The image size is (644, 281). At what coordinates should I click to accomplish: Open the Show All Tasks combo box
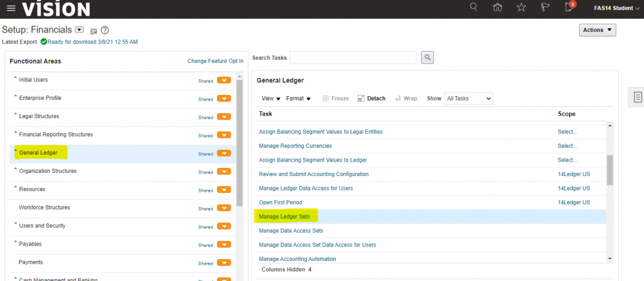click(x=469, y=99)
